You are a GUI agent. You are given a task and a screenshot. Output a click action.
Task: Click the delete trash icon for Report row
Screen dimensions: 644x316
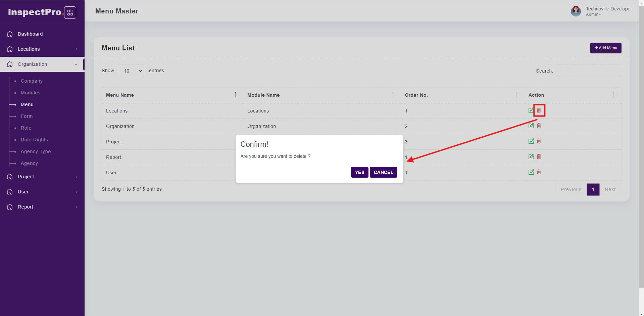pos(539,156)
